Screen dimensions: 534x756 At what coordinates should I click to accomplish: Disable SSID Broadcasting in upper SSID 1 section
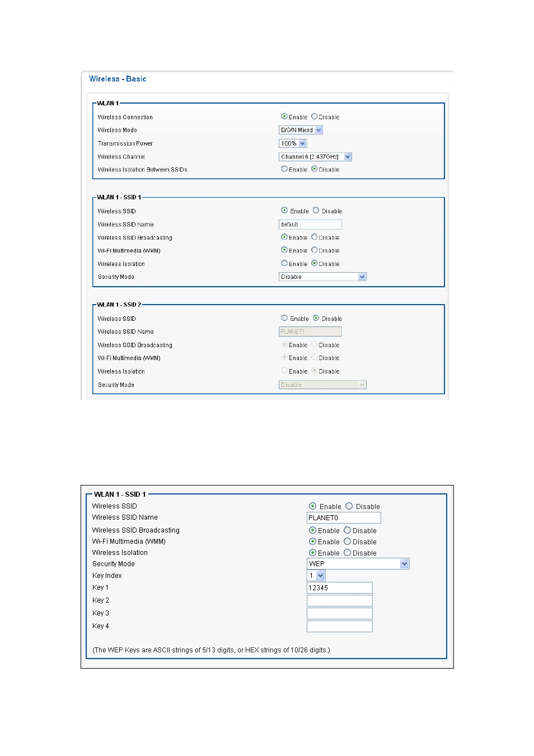315,237
